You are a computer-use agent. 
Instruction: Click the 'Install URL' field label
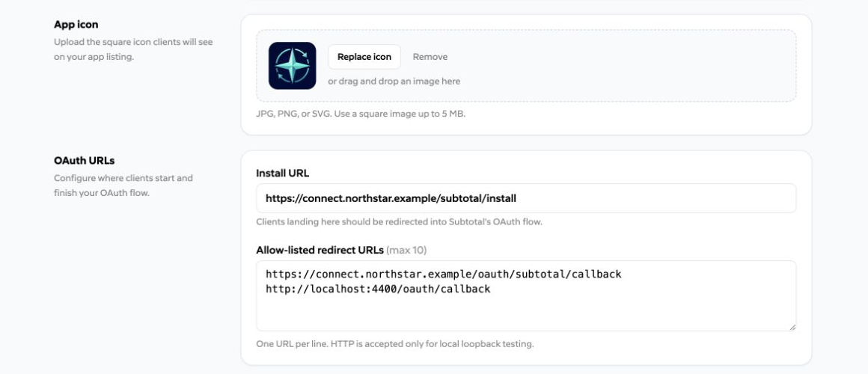click(283, 174)
